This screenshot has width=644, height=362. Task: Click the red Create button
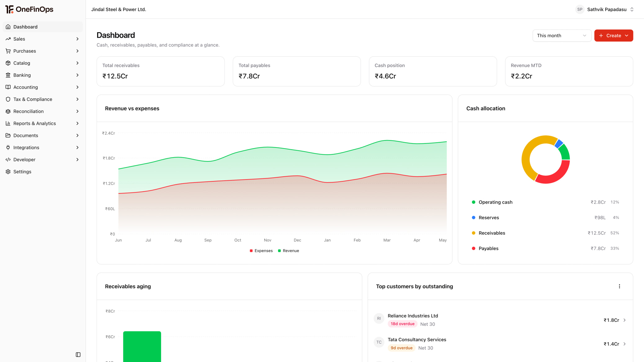click(x=614, y=36)
